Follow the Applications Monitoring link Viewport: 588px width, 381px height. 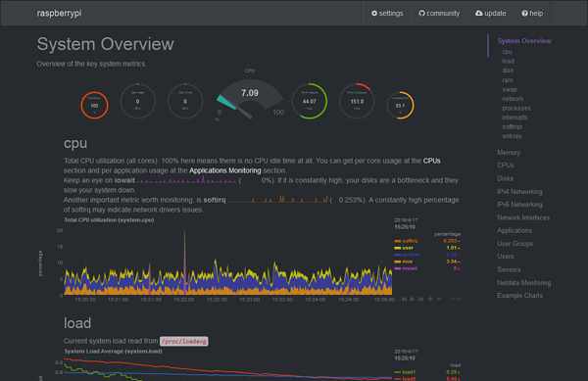pyautogui.click(x=225, y=170)
